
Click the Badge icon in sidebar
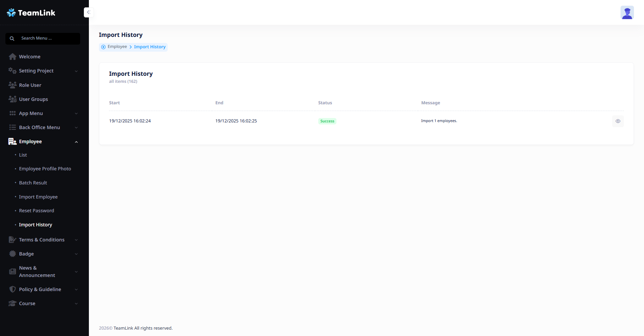12,254
